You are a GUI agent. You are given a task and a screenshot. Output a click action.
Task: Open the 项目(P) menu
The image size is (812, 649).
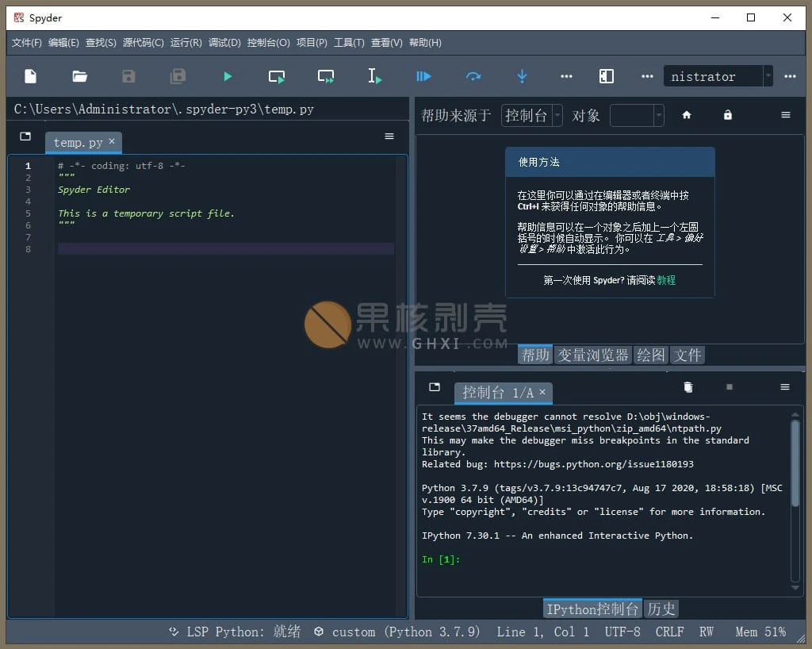(x=312, y=43)
